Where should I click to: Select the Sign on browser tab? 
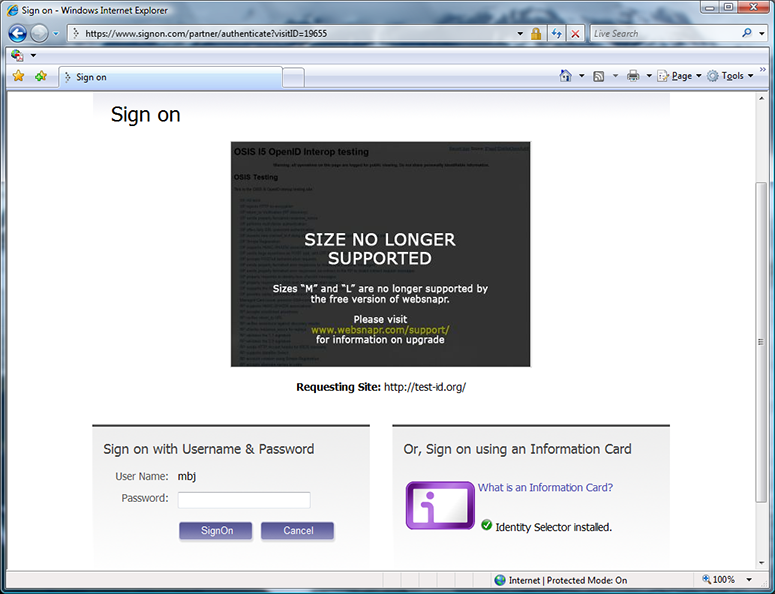(x=170, y=77)
